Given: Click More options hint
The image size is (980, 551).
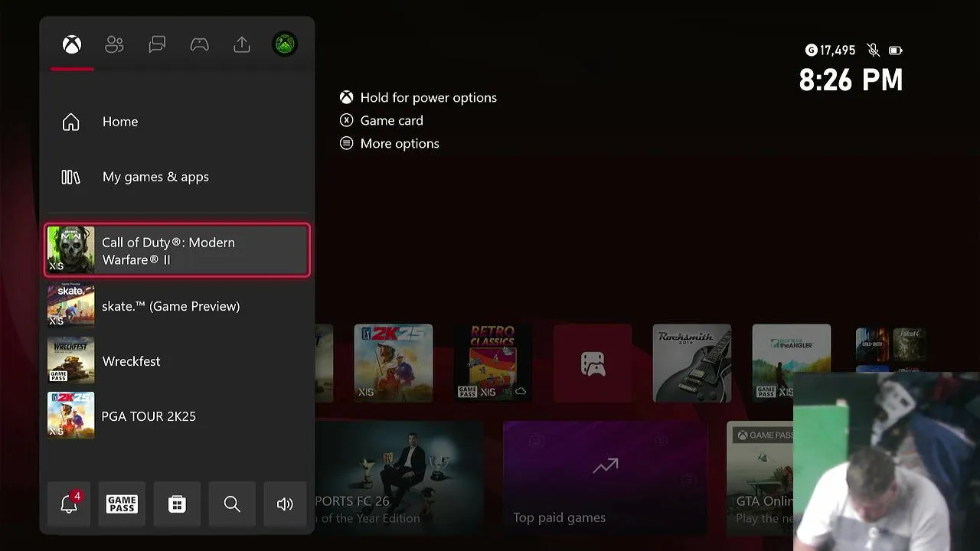Looking at the screenshot, I should (x=390, y=143).
